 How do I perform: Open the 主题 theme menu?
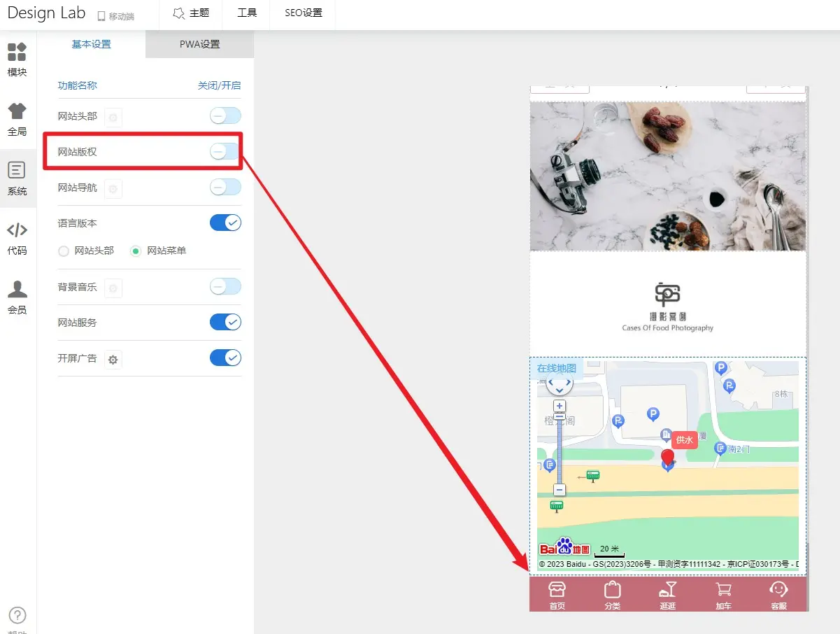click(x=190, y=13)
